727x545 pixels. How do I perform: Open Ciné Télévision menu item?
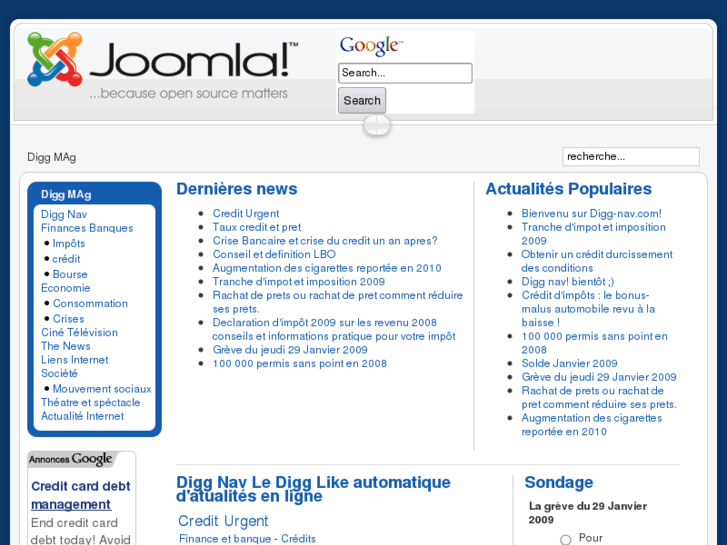click(79, 332)
